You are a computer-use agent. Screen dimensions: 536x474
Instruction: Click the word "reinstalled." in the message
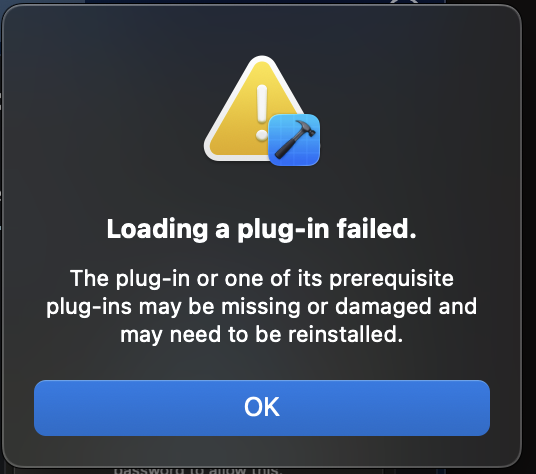point(346,334)
